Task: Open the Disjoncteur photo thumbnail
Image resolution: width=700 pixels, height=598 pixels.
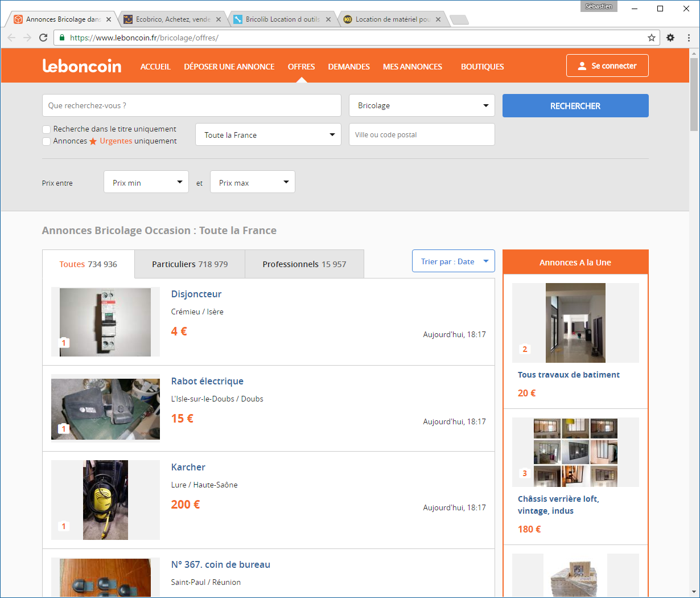Action: click(105, 322)
